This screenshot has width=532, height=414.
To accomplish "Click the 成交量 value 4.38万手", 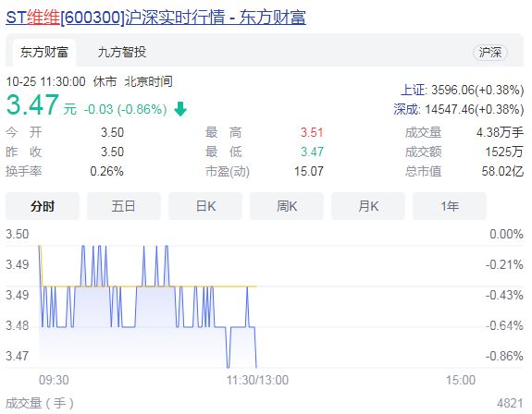I will tap(500, 132).
